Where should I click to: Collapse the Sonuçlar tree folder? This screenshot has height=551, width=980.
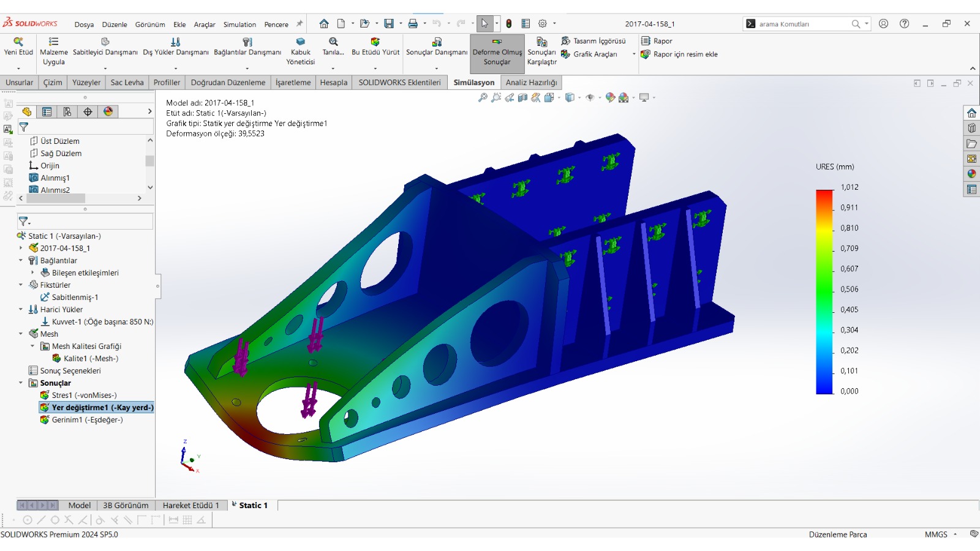point(21,383)
